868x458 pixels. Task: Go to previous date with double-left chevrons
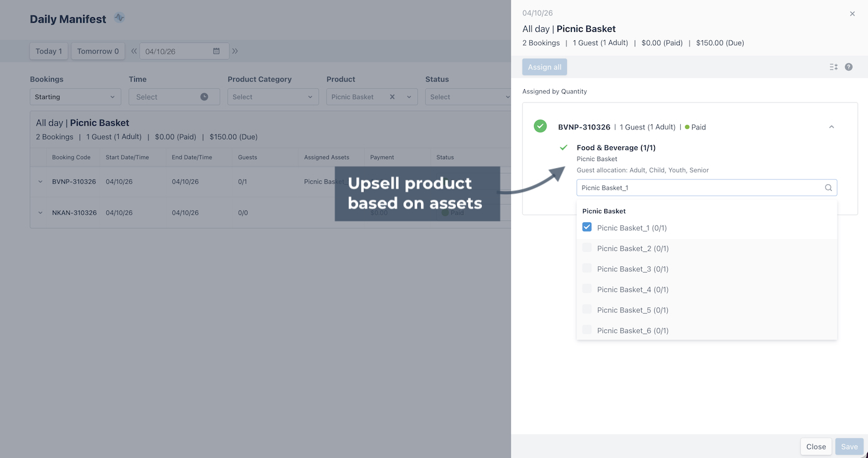[134, 51]
